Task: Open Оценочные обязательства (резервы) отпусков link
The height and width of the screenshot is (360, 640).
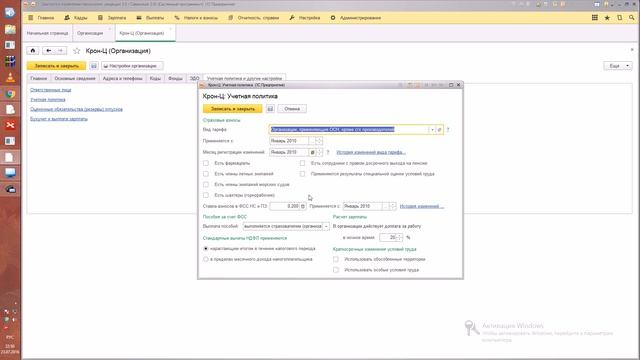Action: coord(76,109)
